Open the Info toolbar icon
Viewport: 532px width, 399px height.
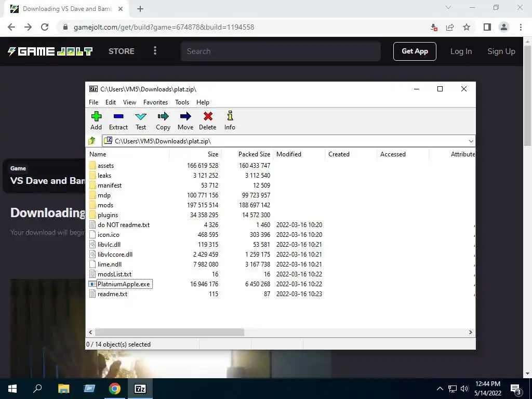click(230, 116)
